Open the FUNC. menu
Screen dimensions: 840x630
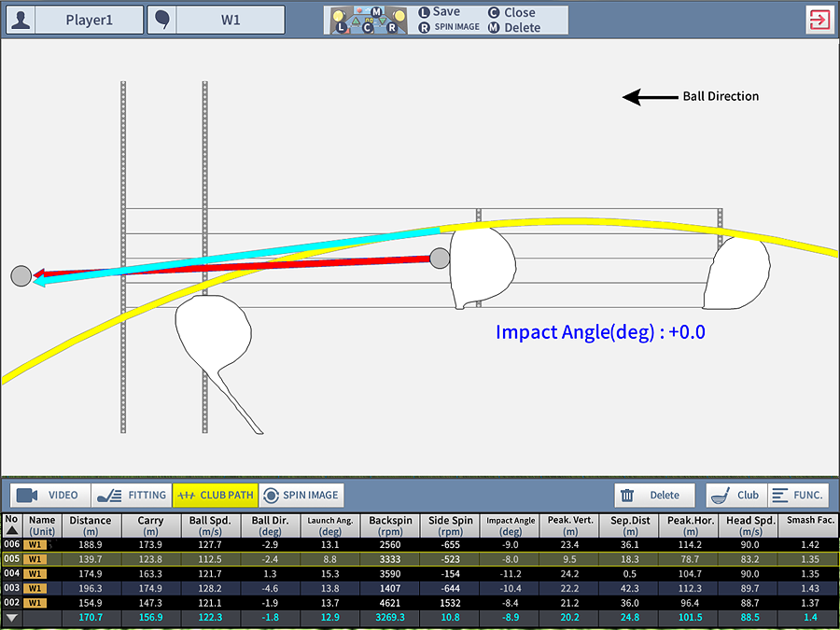point(797,496)
